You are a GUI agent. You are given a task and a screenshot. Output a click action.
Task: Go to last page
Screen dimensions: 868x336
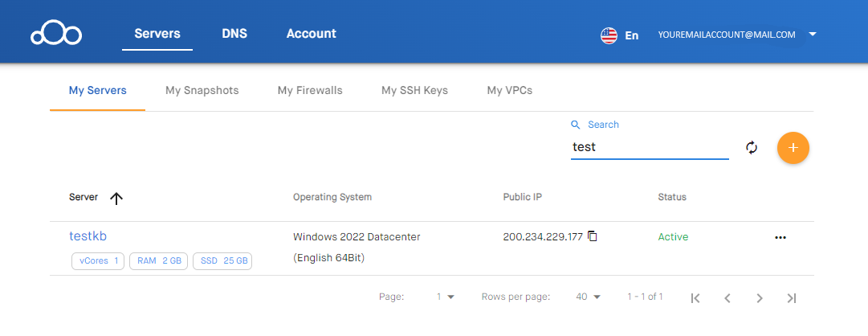point(792,298)
